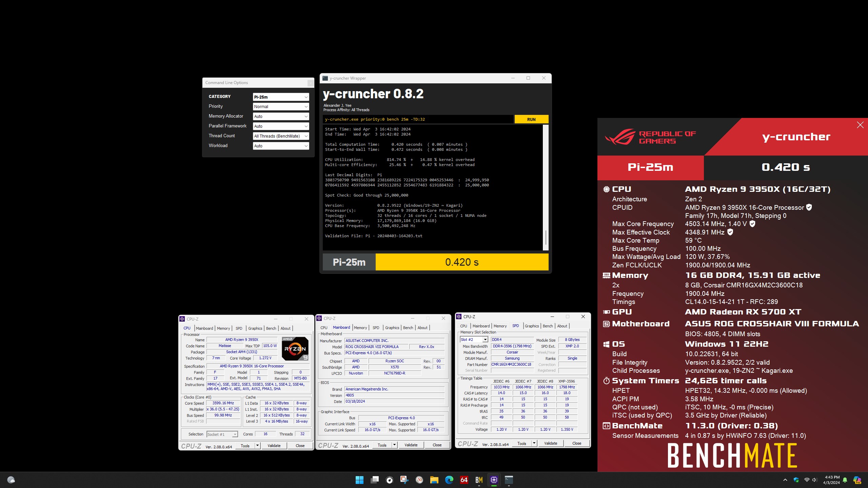Click the Max Core Frequency verified shield
The image size is (868, 488).
752,224
